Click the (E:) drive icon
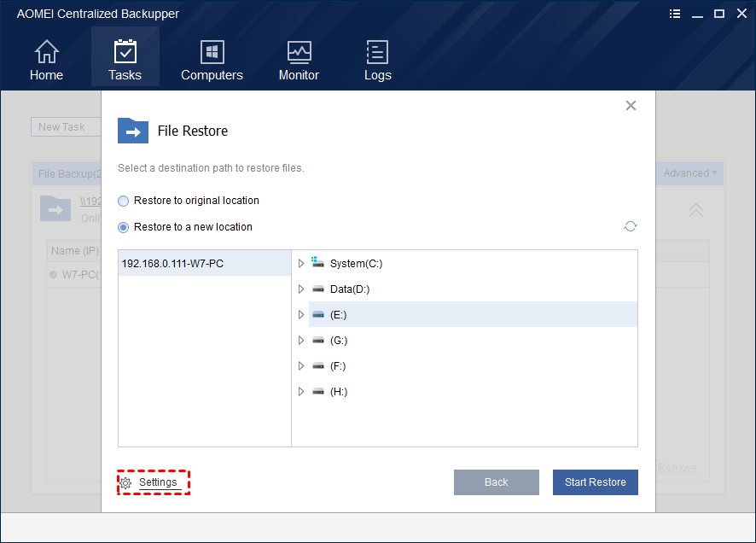Screen dimensions: 756x543 [x=317, y=314]
